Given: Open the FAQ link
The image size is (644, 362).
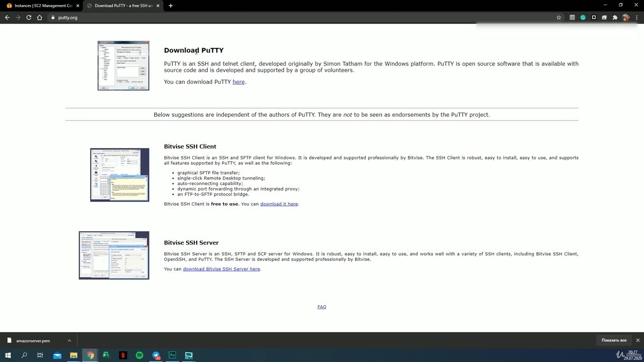Looking at the screenshot, I should (x=322, y=307).
